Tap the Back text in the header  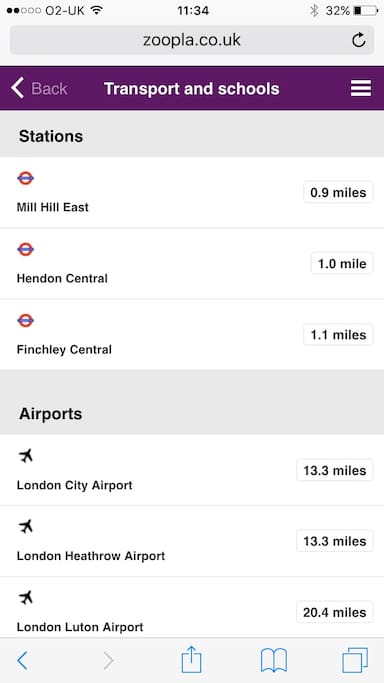tap(50, 89)
